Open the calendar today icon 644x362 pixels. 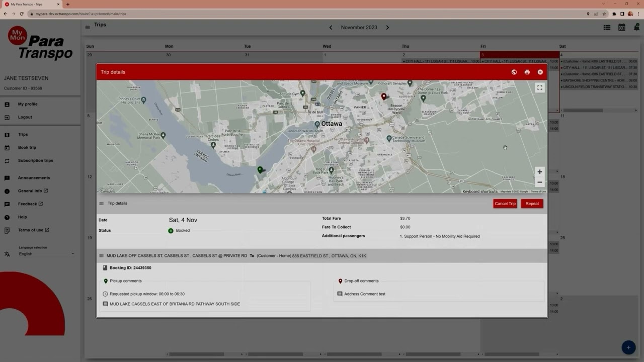point(622,28)
